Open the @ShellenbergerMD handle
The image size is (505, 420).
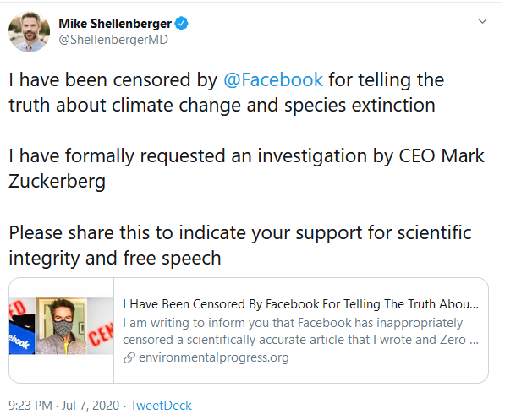113,40
